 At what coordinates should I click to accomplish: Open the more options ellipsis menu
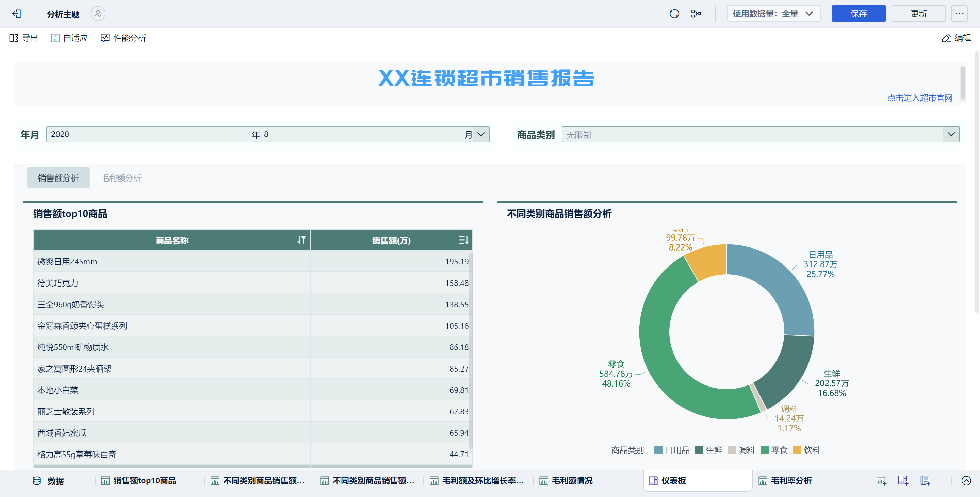(x=960, y=14)
